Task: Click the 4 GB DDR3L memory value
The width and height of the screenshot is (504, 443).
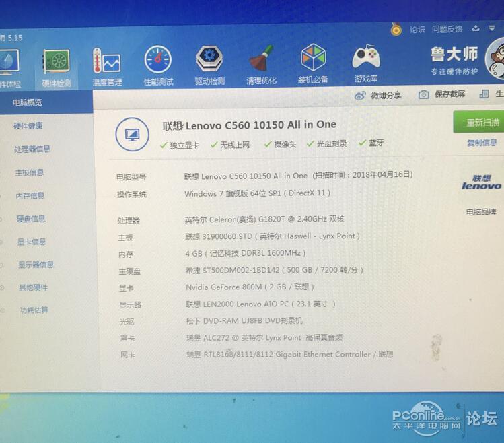Action: 245,253
